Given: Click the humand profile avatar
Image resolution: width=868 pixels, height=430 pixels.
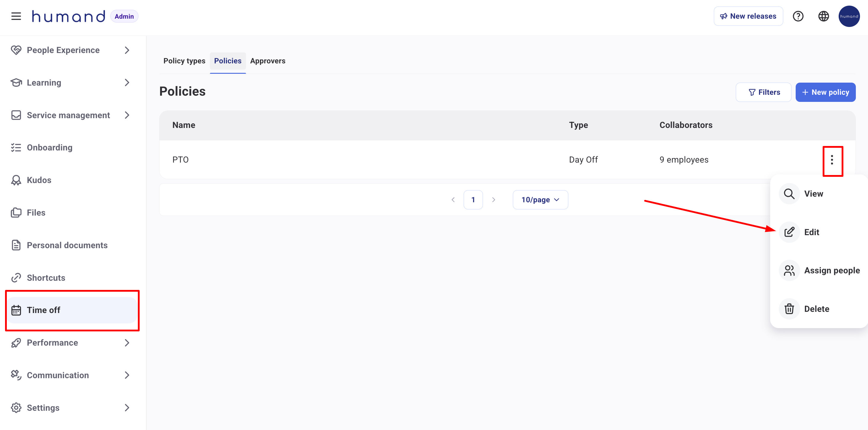Looking at the screenshot, I should pyautogui.click(x=848, y=16).
